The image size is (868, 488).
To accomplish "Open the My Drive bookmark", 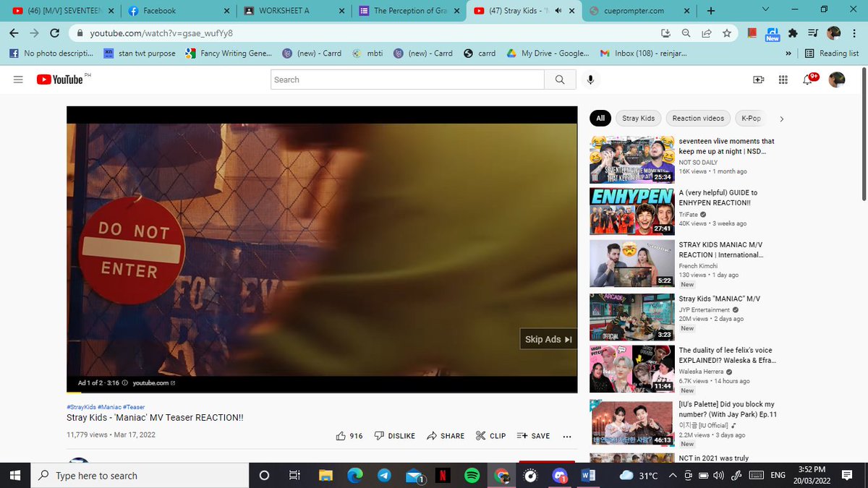I will coord(548,53).
